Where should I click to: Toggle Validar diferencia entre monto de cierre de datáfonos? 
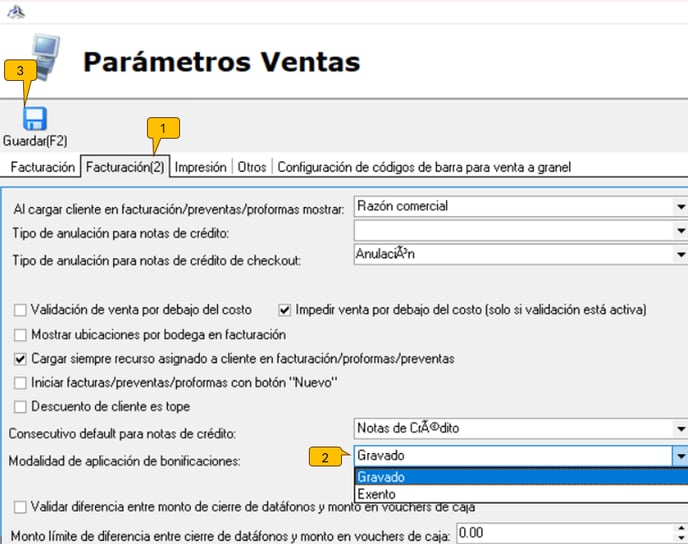tap(20, 508)
